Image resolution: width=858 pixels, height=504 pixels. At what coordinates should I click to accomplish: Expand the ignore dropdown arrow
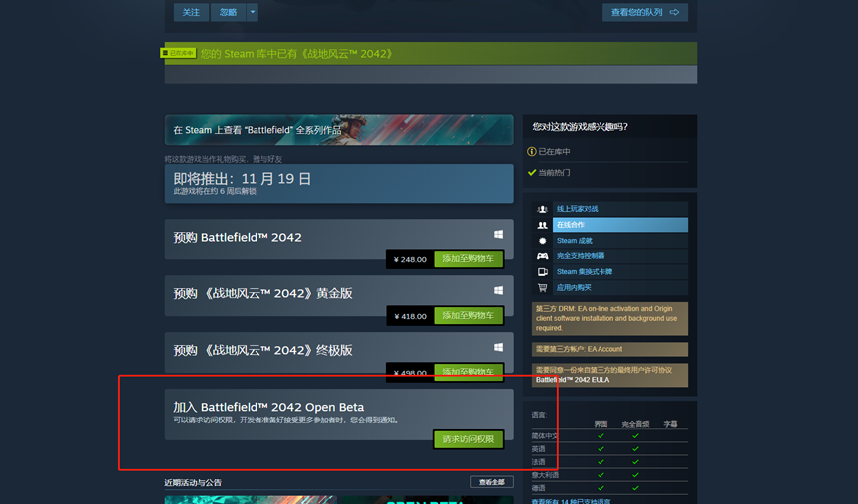[253, 12]
